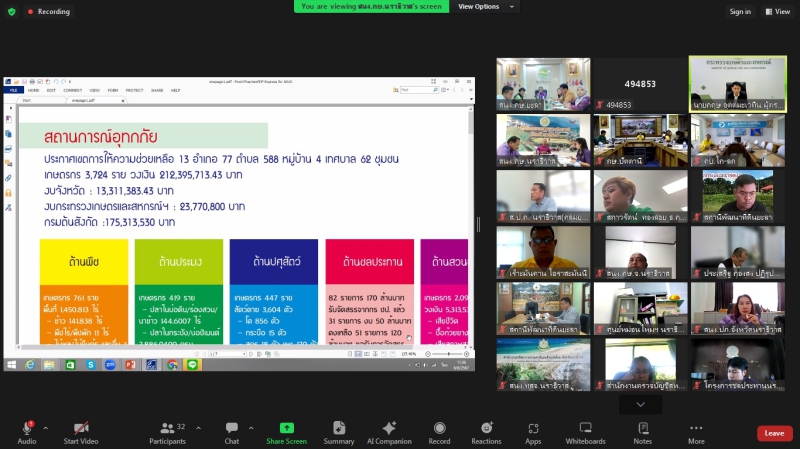
Task: Switch the gallery layout via View
Action: point(777,12)
